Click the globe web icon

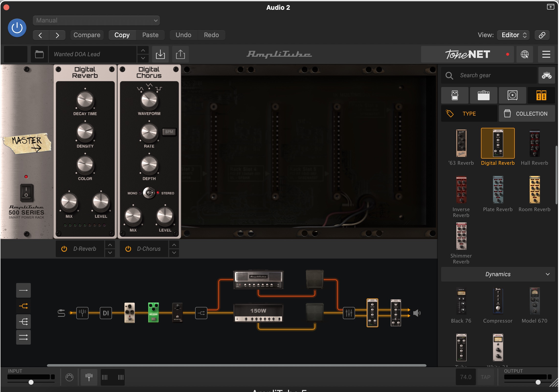525,54
